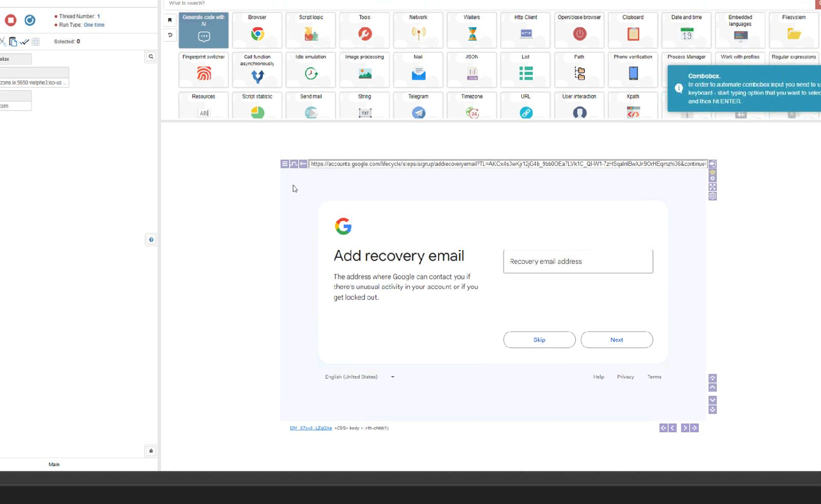
Task: Switch to the Main function tab
Action: [54, 464]
